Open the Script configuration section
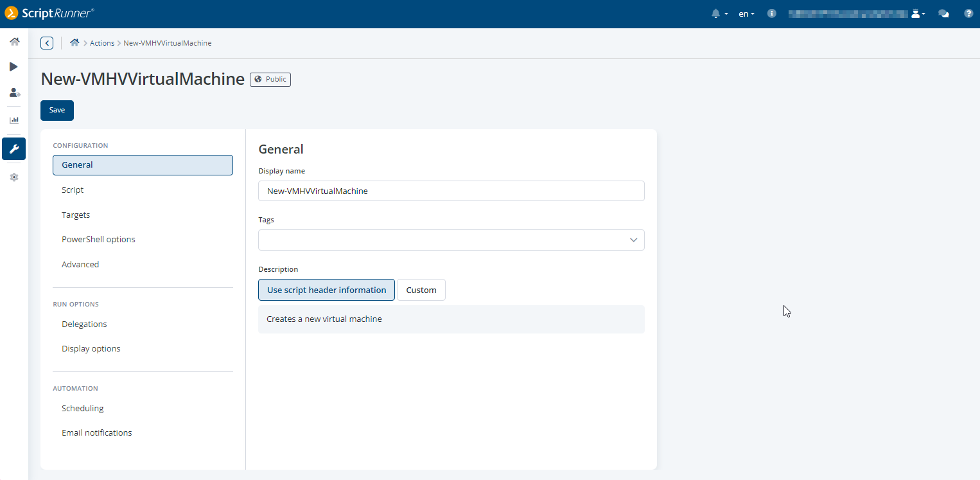 pyautogui.click(x=73, y=190)
